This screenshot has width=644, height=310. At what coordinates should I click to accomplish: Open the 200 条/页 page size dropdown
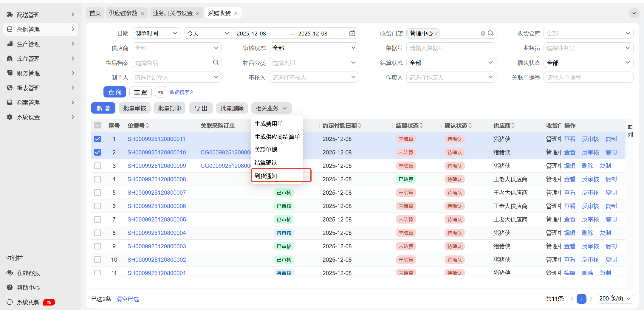pyautogui.click(x=615, y=299)
